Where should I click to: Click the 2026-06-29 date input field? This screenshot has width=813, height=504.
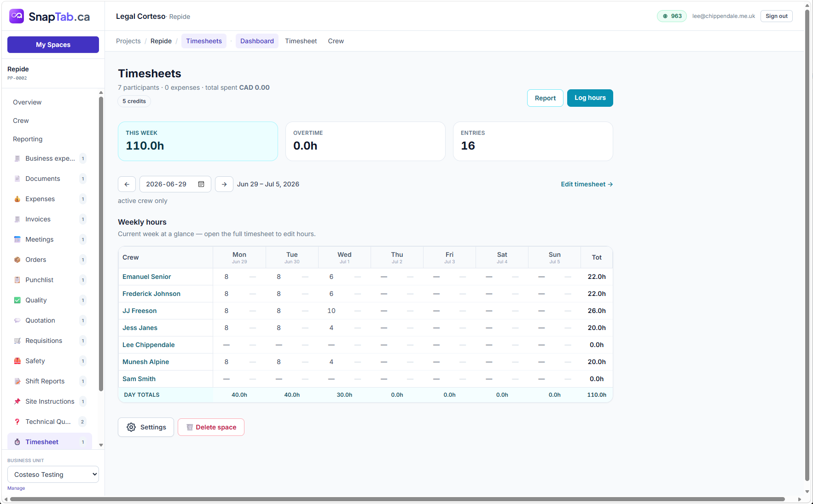point(175,184)
